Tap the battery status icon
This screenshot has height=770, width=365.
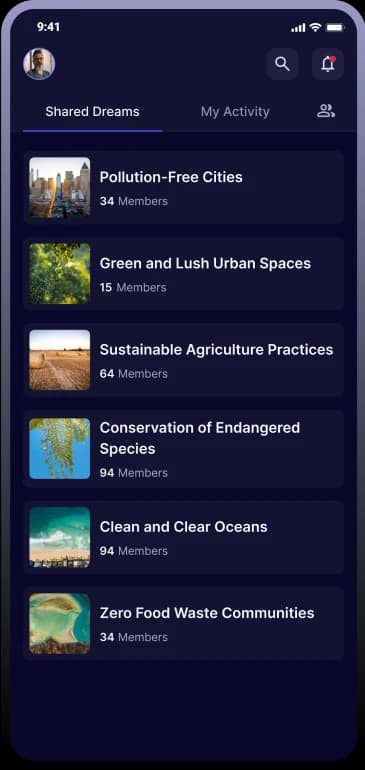pyautogui.click(x=335, y=28)
